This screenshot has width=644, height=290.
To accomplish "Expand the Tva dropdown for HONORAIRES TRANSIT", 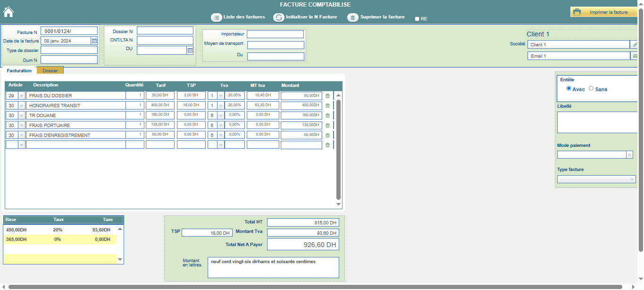I will click(x=220, y=105).
